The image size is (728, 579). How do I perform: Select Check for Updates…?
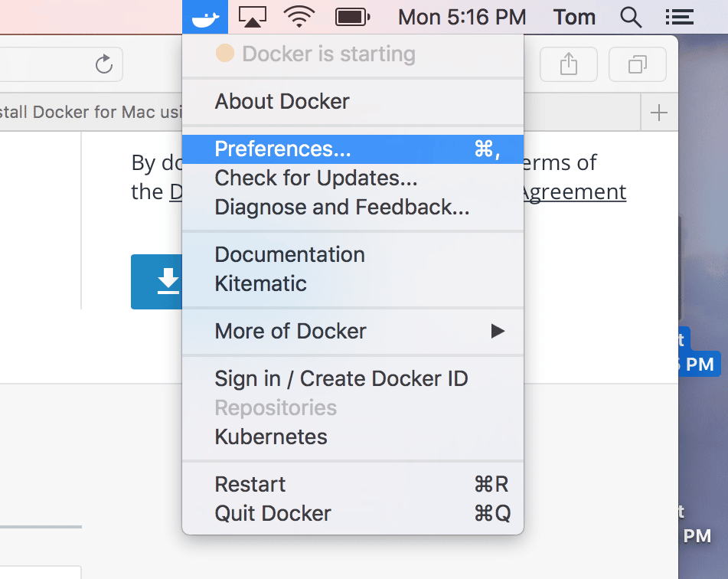click(353, 178)
